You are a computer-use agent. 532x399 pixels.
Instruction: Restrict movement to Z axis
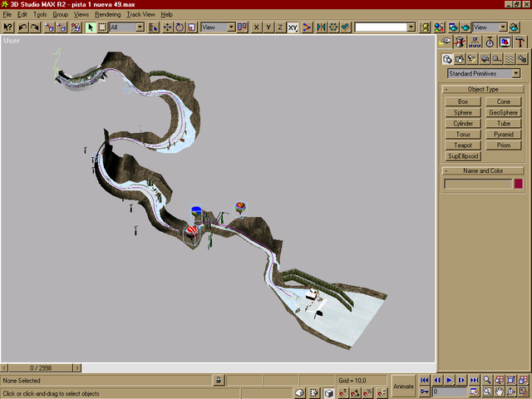click(280, 27)
